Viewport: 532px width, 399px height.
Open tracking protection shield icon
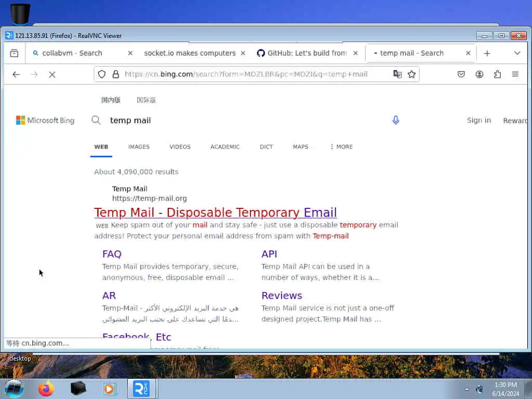[102, 74]
